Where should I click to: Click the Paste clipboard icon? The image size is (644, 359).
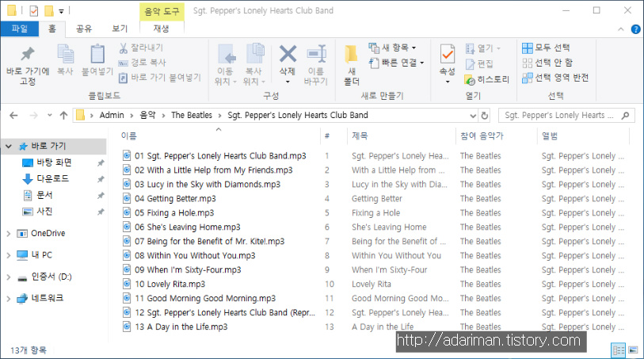coord(97,54)
